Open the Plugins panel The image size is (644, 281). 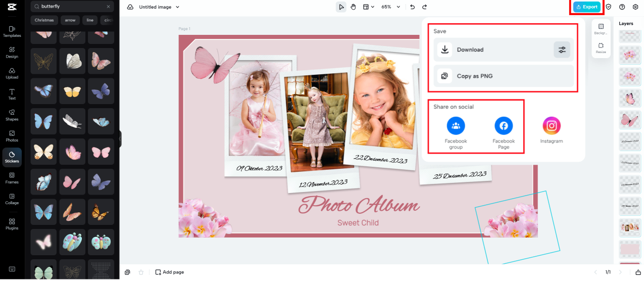12,224
